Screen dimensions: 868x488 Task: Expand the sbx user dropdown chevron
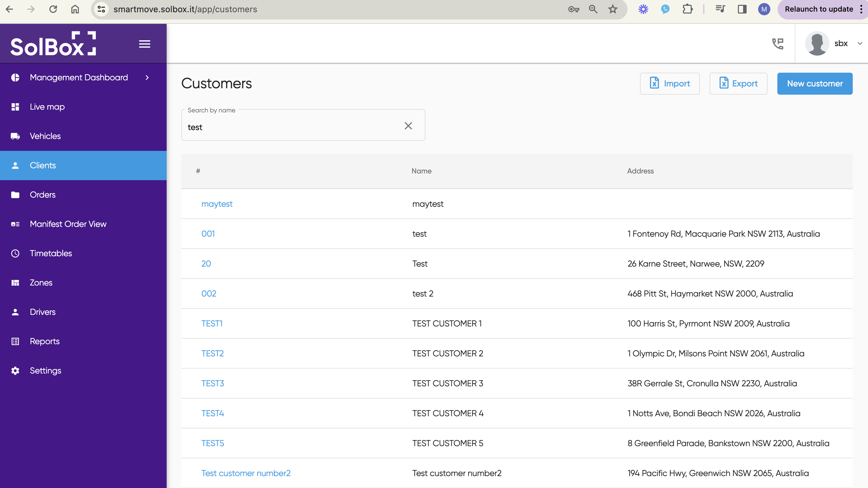point(859,43)
